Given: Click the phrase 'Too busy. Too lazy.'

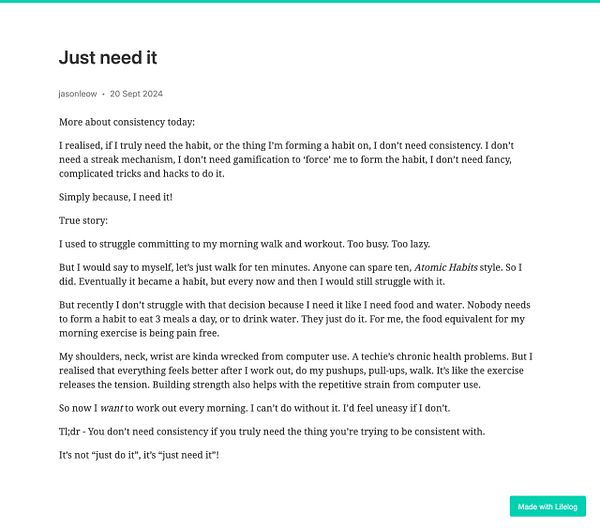Looking at the screenshot, I should [x=388, y=244].
